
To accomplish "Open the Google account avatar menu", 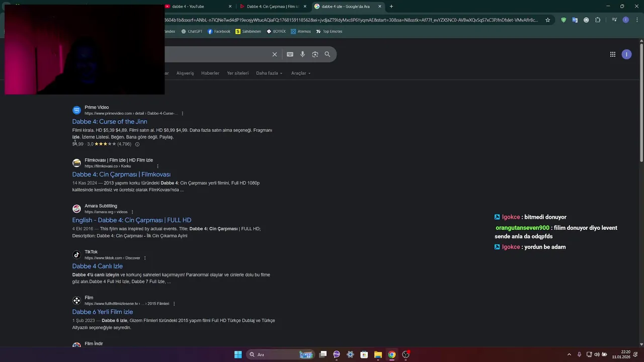I will 626,54.
